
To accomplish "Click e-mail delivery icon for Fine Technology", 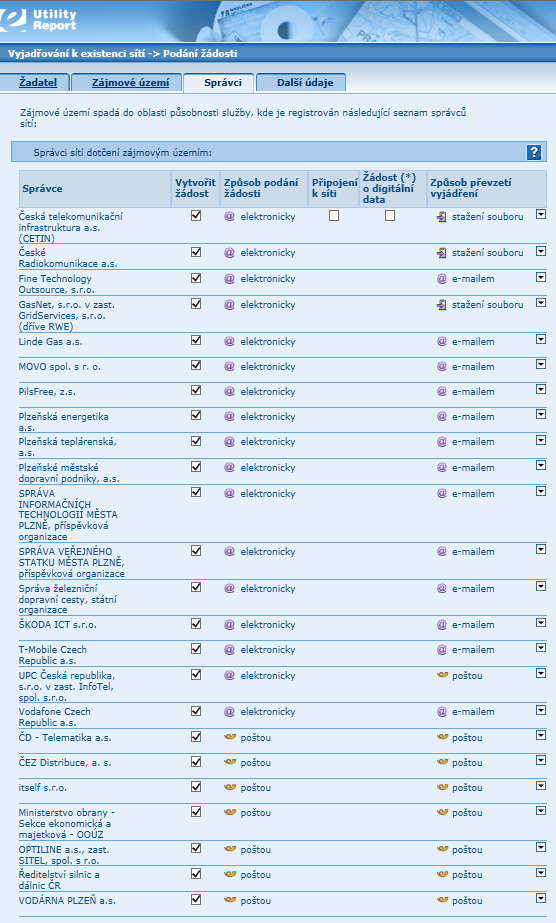I will pyautogui.click(x=442, y=279).
